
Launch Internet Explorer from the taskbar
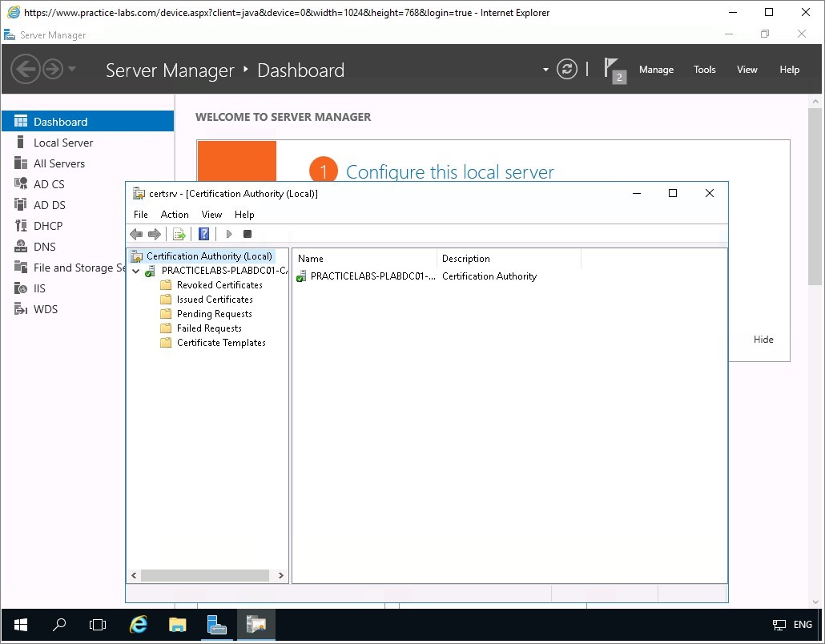(x=138, y=625)
